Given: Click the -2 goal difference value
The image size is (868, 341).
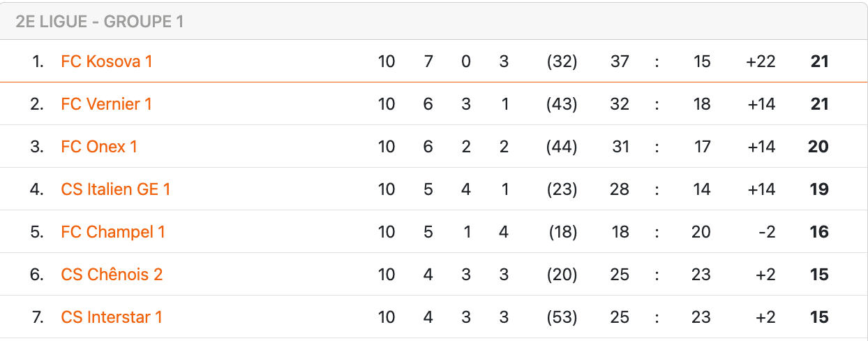Looking at the screenshot, I should coord(765,232).
